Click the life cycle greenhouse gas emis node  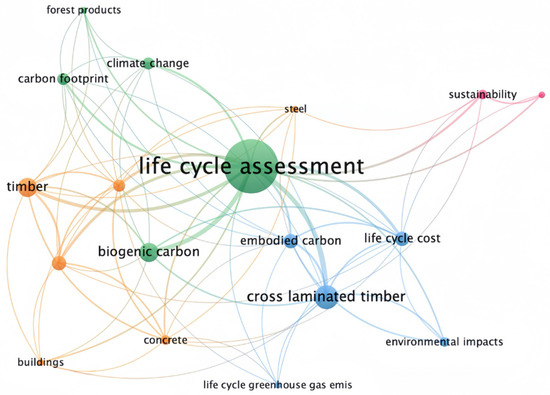point(278,385)
